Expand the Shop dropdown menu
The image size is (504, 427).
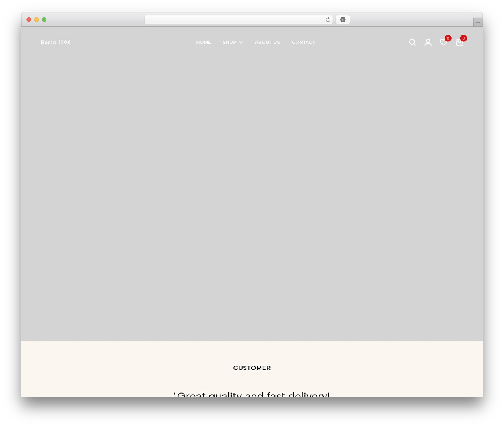click(x=233, y=42)
